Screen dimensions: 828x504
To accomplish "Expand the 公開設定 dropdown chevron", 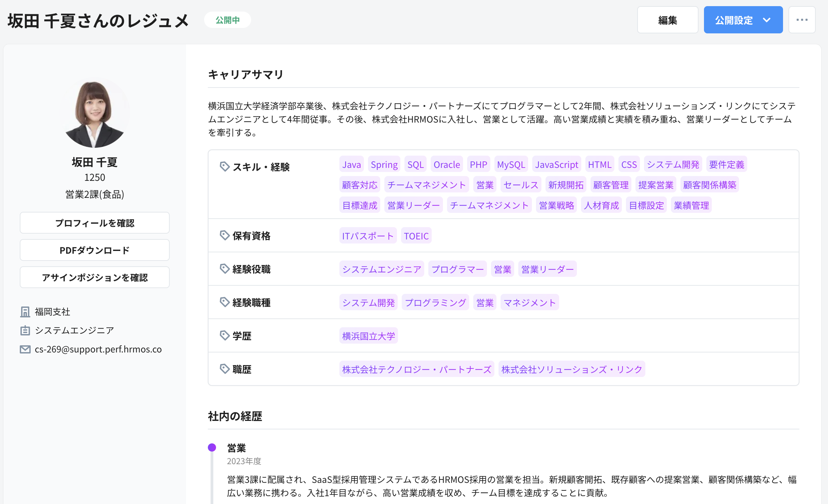I will [767, 20].
